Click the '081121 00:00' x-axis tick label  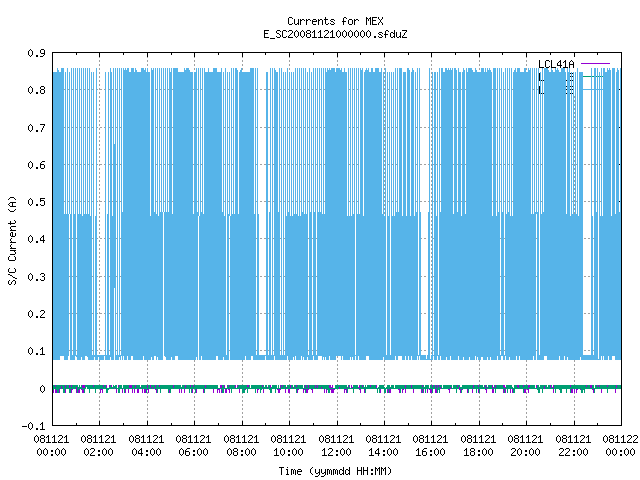point(51,446)
